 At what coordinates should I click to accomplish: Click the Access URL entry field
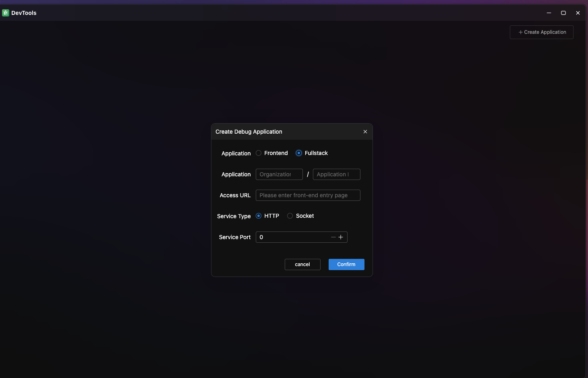tap(307, 195)
